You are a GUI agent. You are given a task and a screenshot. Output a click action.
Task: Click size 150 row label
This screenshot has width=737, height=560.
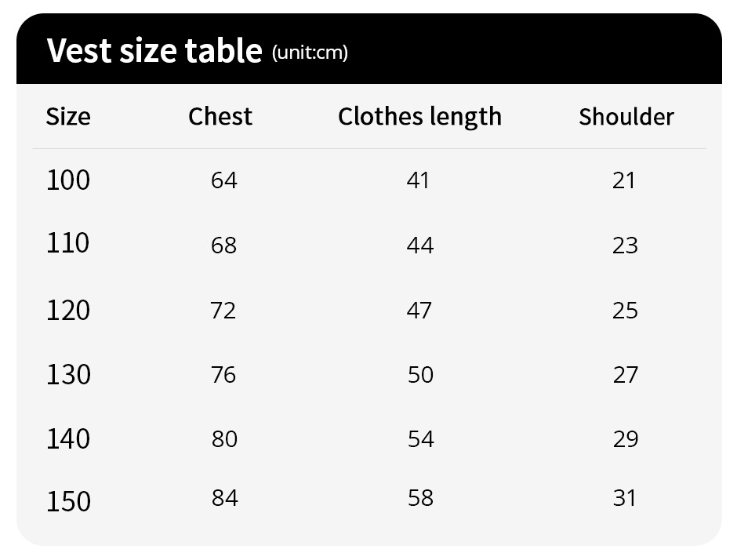[69, 501]
